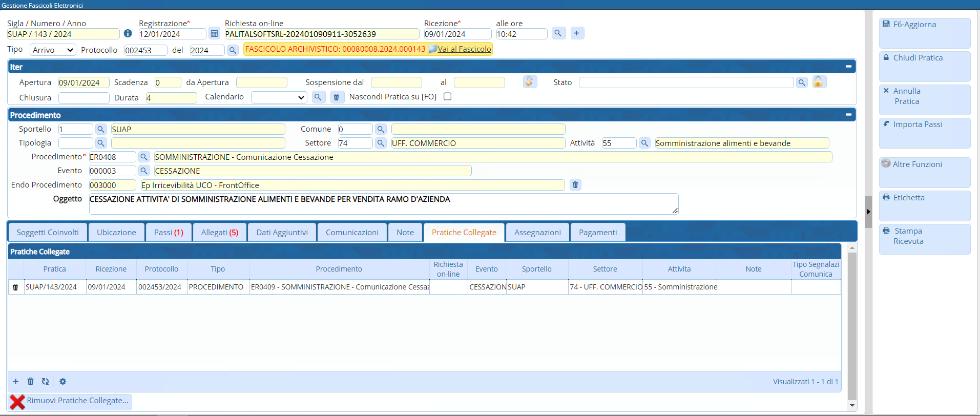Search Procedimento with magnifier icon
The height and width of the screenshot is (416, 980).
(x=144, y=157)
